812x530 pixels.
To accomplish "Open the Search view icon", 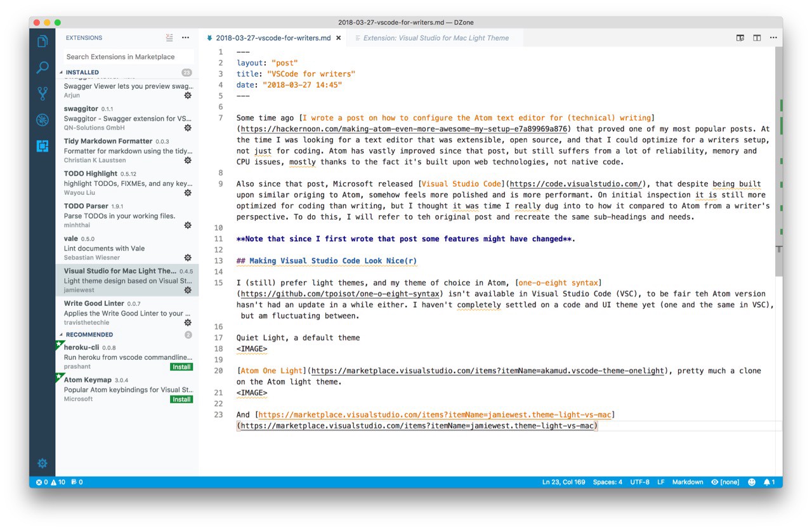I will pyautogui.click(x=43, y=67).
